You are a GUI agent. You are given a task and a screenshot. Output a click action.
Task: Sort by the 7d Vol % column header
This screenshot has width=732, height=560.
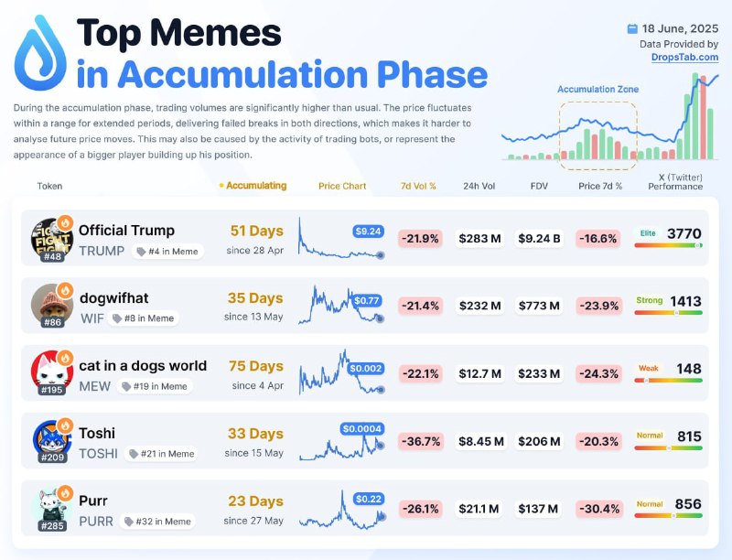(x=418, y=186)
